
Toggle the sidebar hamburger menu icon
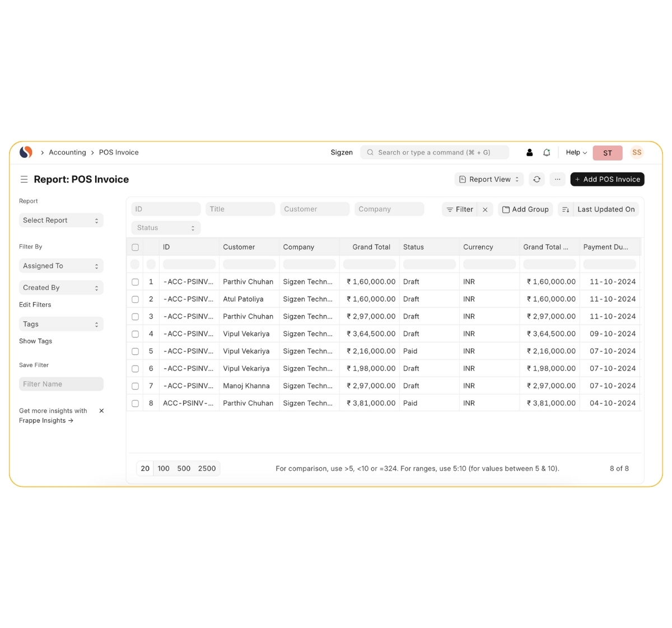click(24, 180)
